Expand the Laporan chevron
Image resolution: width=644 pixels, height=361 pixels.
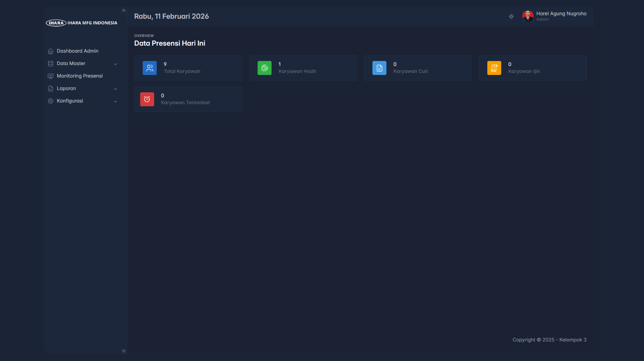[x=115, y=89]
